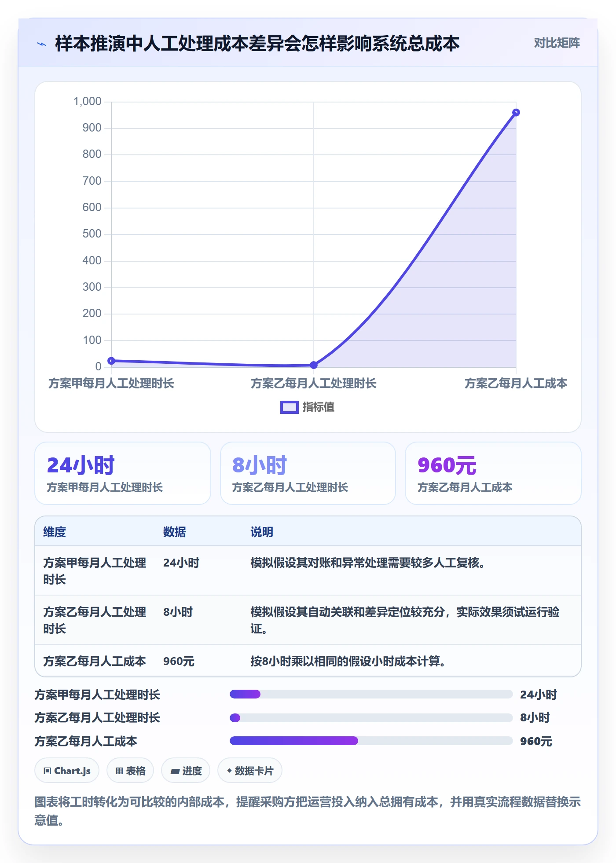616x863 pixels.
Task: Click the 对比矩阵 label in the header
Action: coord(557,43)
